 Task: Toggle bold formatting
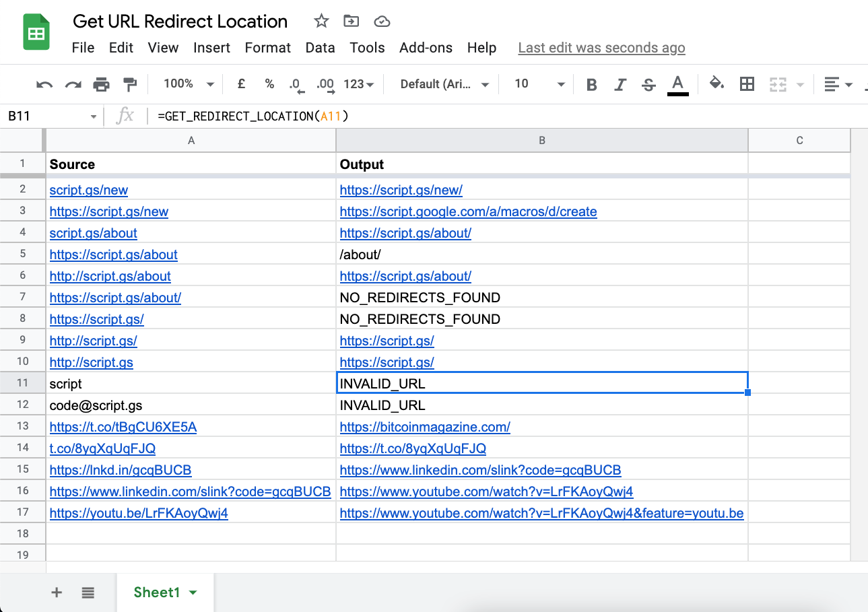[x=592, y=84]
